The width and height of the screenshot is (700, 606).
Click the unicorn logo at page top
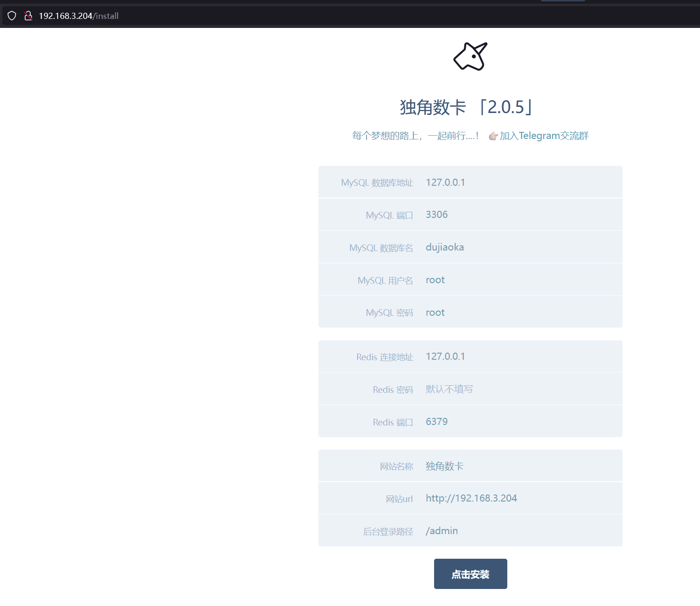pyautogui.click(x=470, y=56)
